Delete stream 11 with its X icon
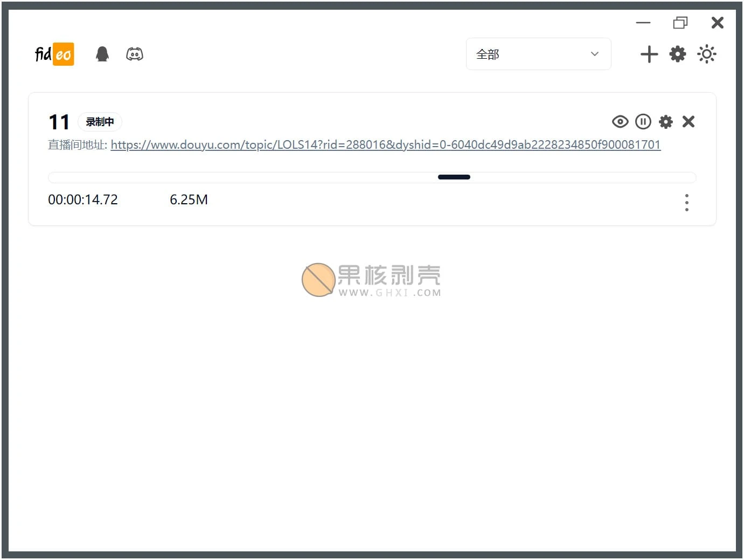This screenshot has width=744, height=560. (689, 122)
